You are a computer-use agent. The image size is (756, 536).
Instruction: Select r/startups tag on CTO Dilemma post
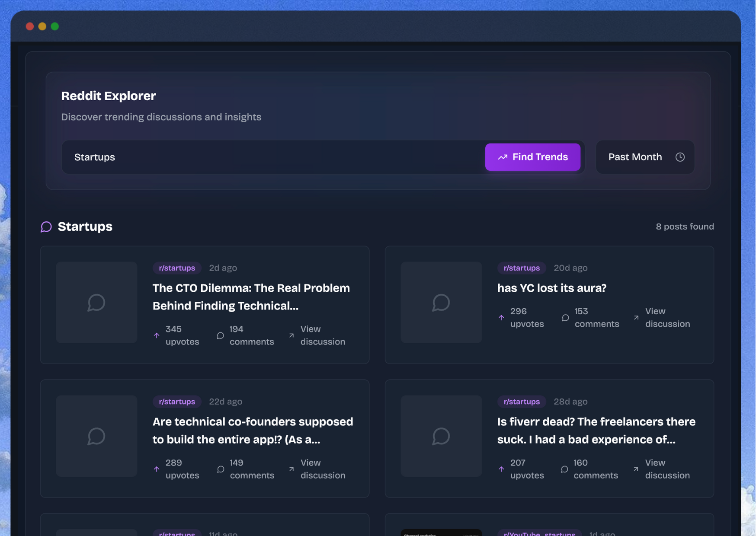tap(177, 268)
